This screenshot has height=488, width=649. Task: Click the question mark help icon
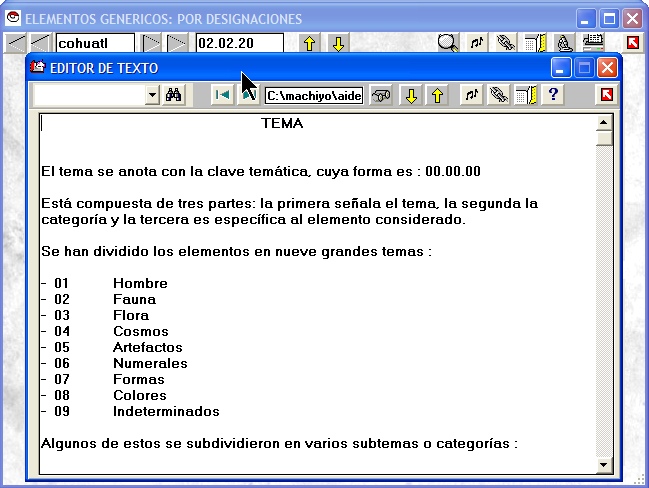click(x=553, y=95)
